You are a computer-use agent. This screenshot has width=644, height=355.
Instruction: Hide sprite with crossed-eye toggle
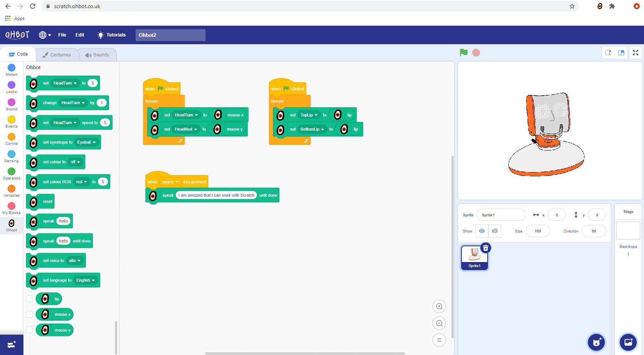(x=495, y=231)
